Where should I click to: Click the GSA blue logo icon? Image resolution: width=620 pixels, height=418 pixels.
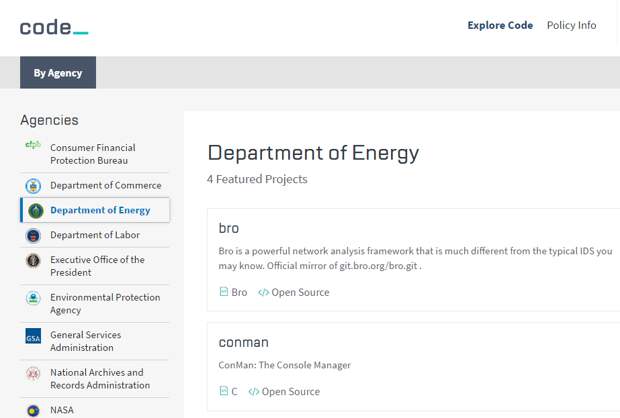[x=33, y=336]
